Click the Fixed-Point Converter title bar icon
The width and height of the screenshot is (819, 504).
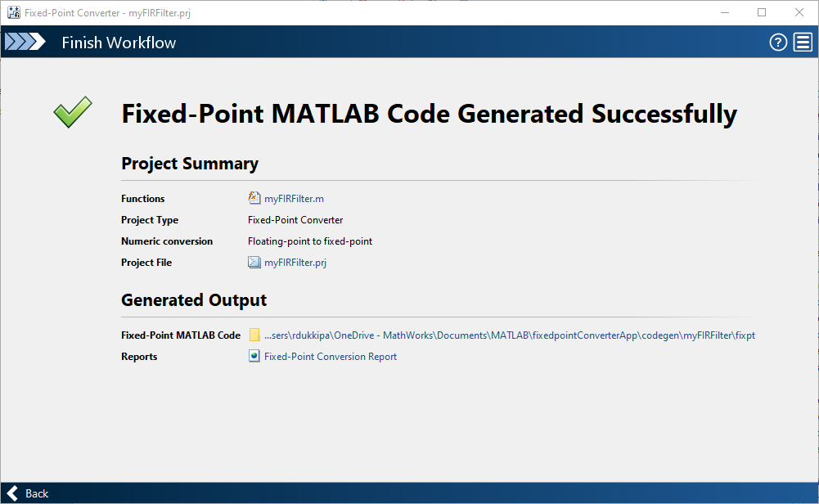click(13, 13)
